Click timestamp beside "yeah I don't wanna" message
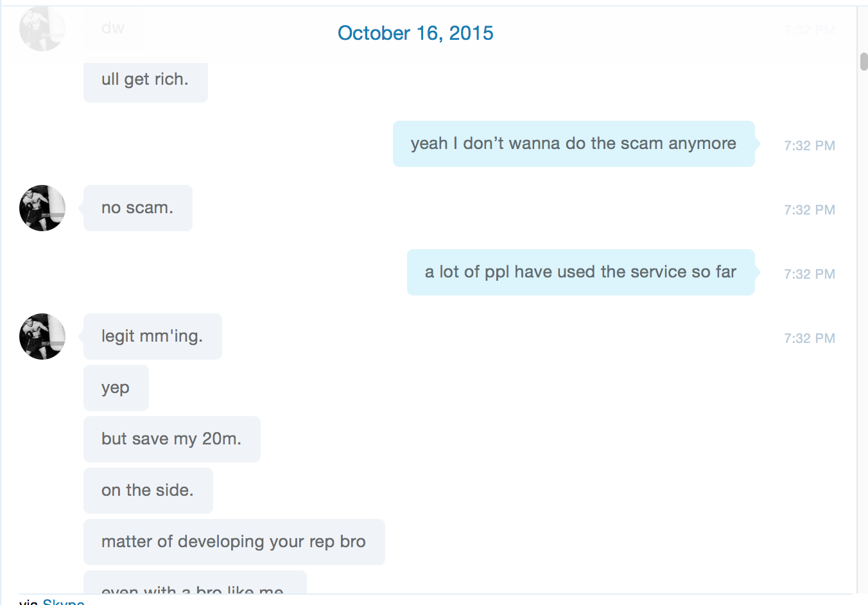The width and height of the screenshot is (868, 605). click(810, 146)
